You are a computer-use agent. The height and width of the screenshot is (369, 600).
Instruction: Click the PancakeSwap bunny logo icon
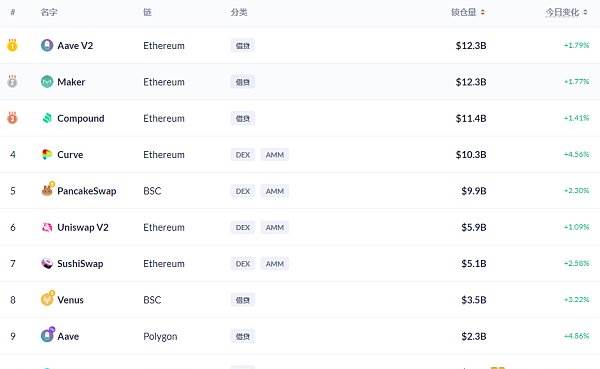pyautogui.click(x=47, y=189)
